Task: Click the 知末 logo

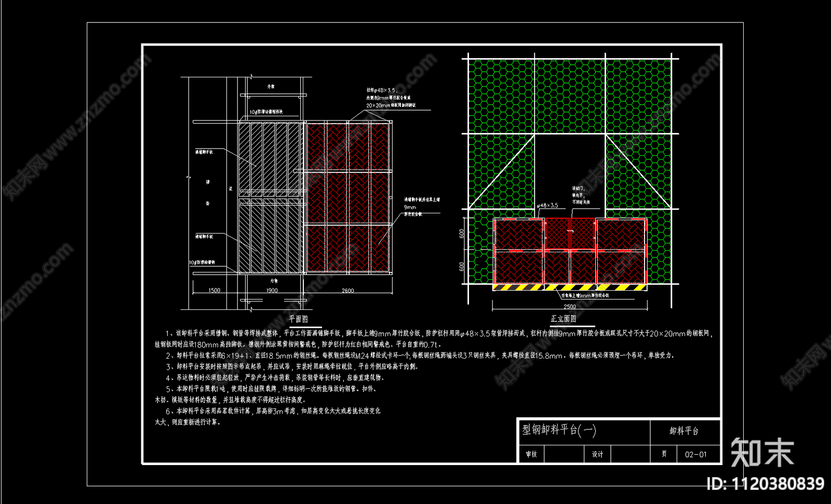Action: click(x=762, y=452)
